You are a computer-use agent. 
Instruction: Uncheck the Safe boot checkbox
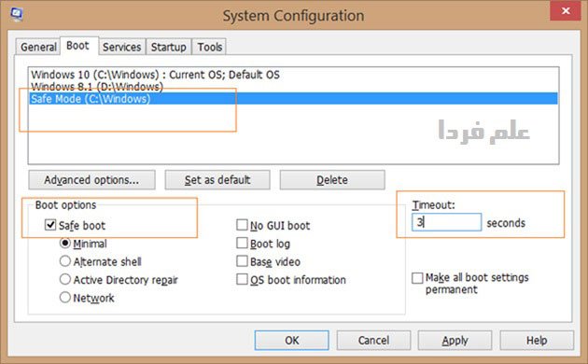(50, 225)
